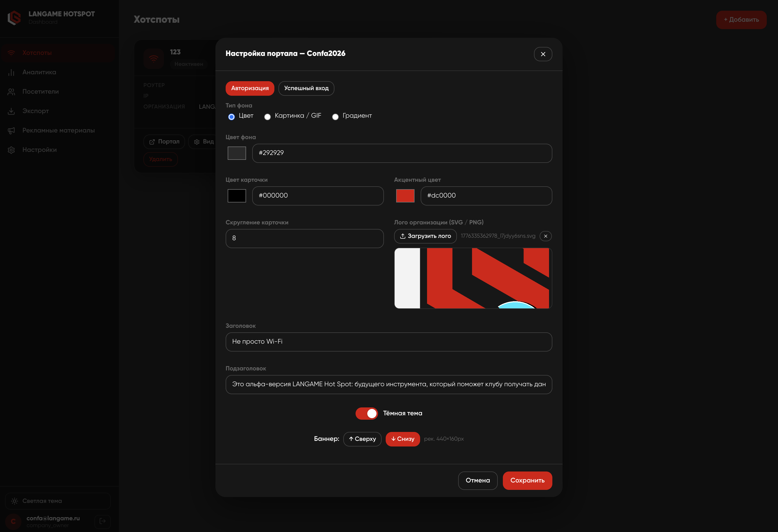Image resolution: width=778 pixels, height=532 pixels.
Task: Click the logout icon by the account email
Action: [102, 521]
